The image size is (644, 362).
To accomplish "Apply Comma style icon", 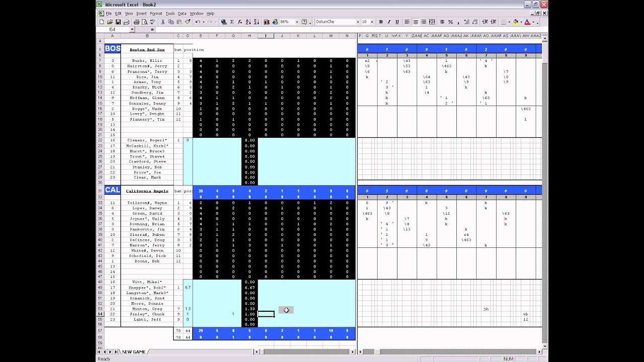I will [458, 22].
